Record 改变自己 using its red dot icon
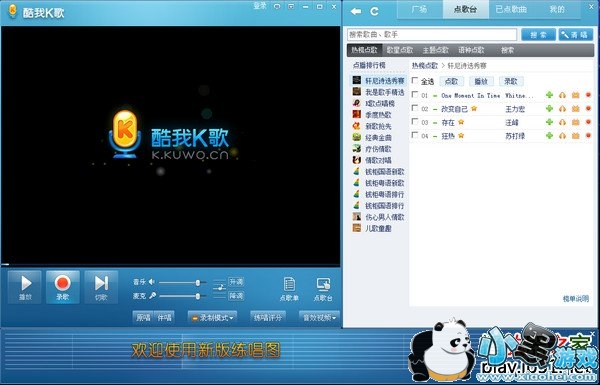Image resolution: width=600 pixels, height=385 pixels. [588, 109]
